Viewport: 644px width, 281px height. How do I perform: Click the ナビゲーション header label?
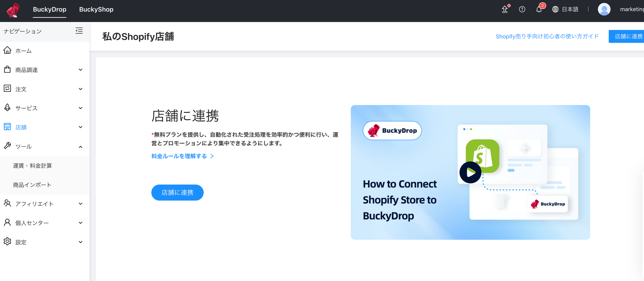pyautogui.click(x=23, y=31)
